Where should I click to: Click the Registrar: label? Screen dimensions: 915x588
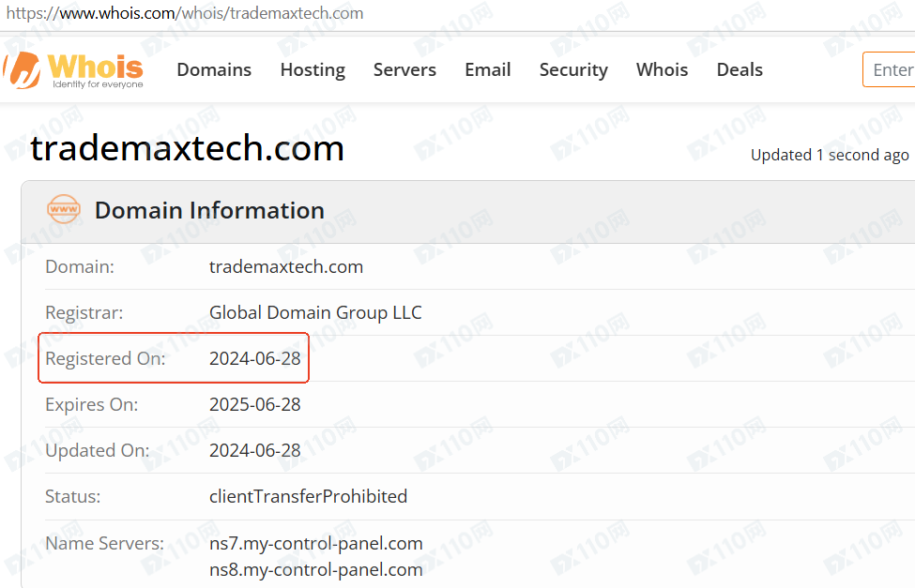[84, 312]
